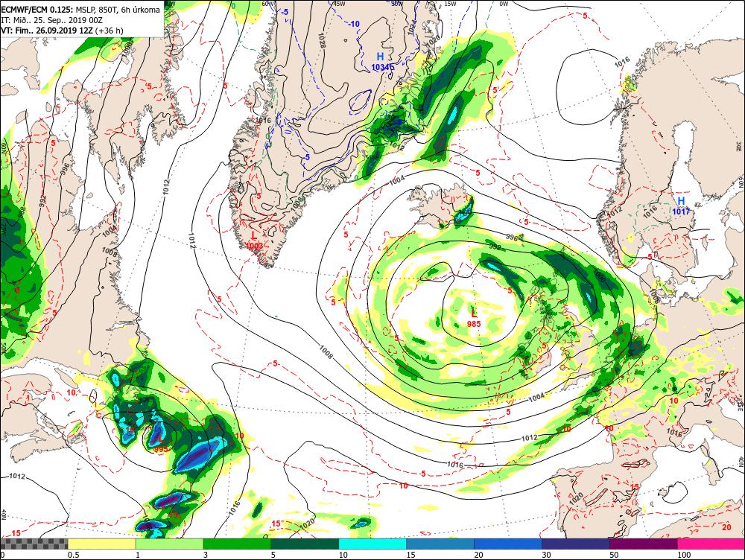Screen dimensions: 745x560
Task: Click the blue '-10' isotherm label
Action: [x=354, y=24]
